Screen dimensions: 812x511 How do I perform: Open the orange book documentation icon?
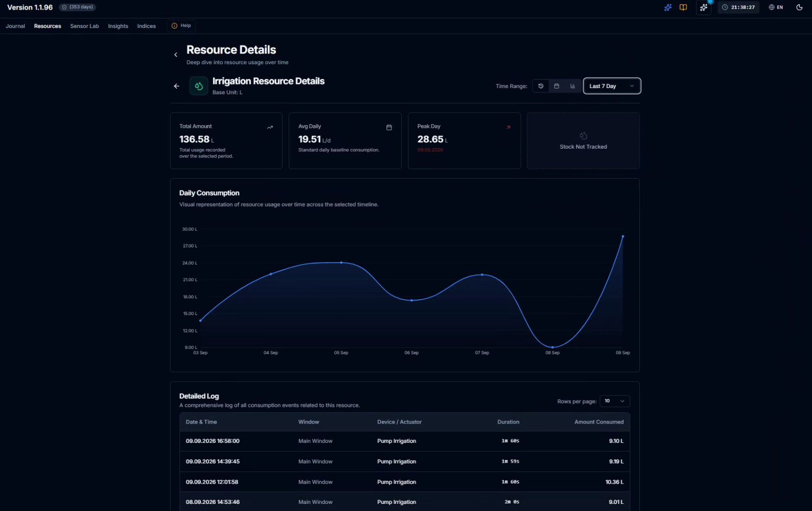click(x=683, y=7)
